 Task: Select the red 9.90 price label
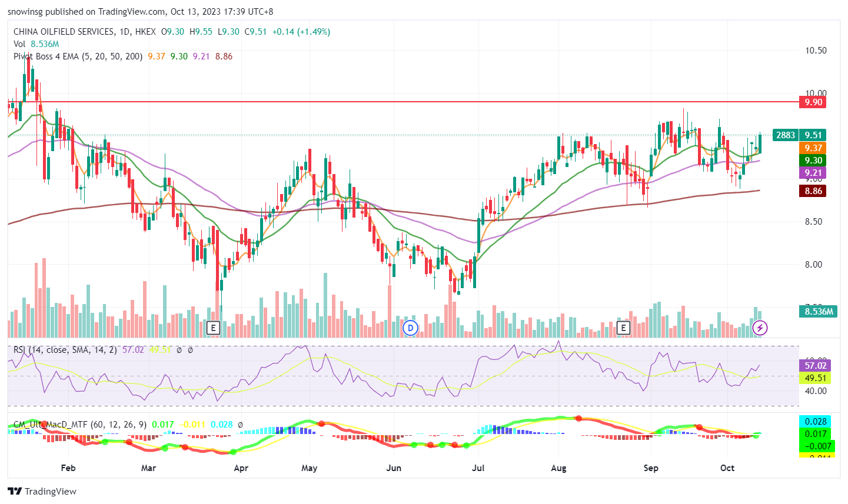coord(813,102)
